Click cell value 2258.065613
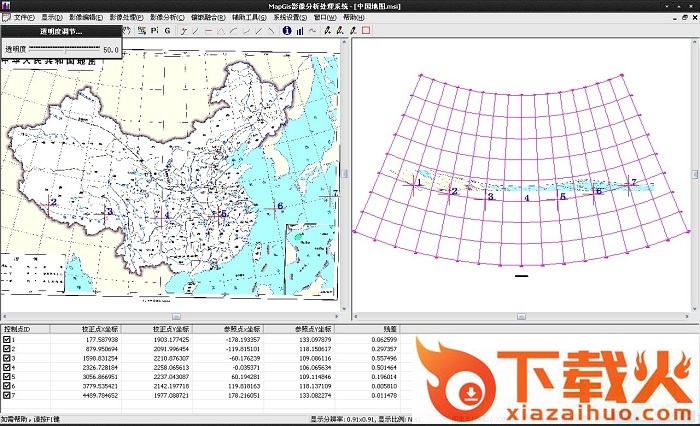The image size is (700, 426). pyautogui.click(x=171, y=368)
